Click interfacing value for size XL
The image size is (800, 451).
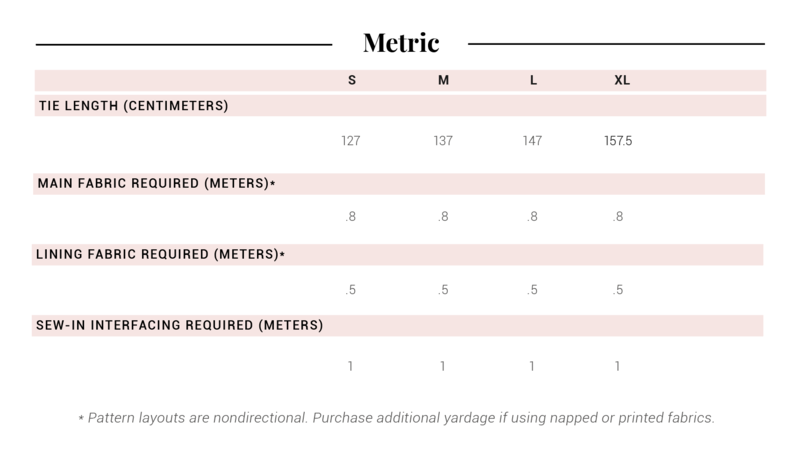point(618,366)
